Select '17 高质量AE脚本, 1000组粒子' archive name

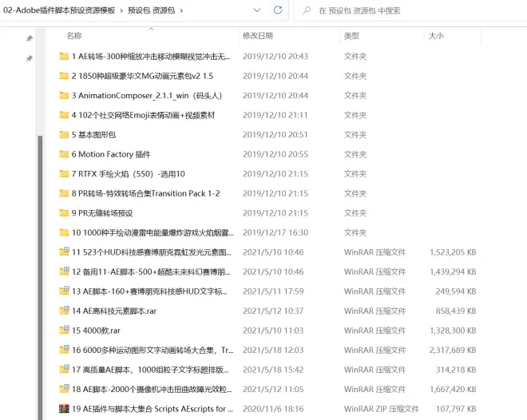pos(150,369)
